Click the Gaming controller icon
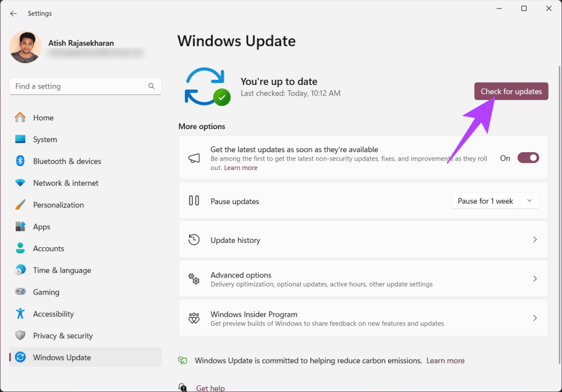Viewport: 562px width, 392px height. tap(20, 292)
